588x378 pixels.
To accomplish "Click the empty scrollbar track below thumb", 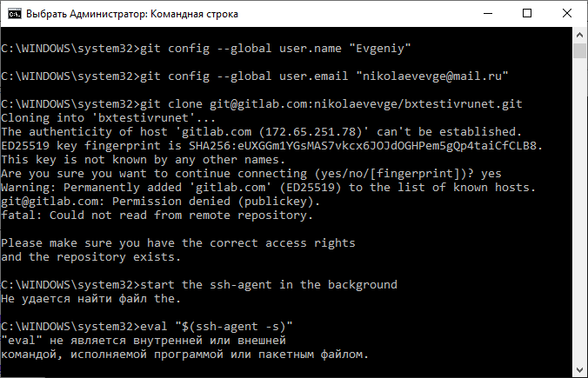I will [579, 209].
